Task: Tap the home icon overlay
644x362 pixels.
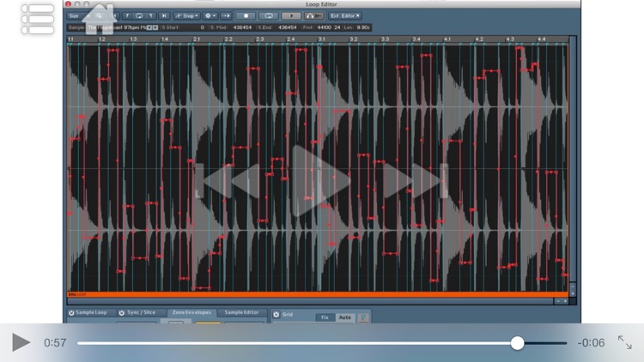Action: 99,19
